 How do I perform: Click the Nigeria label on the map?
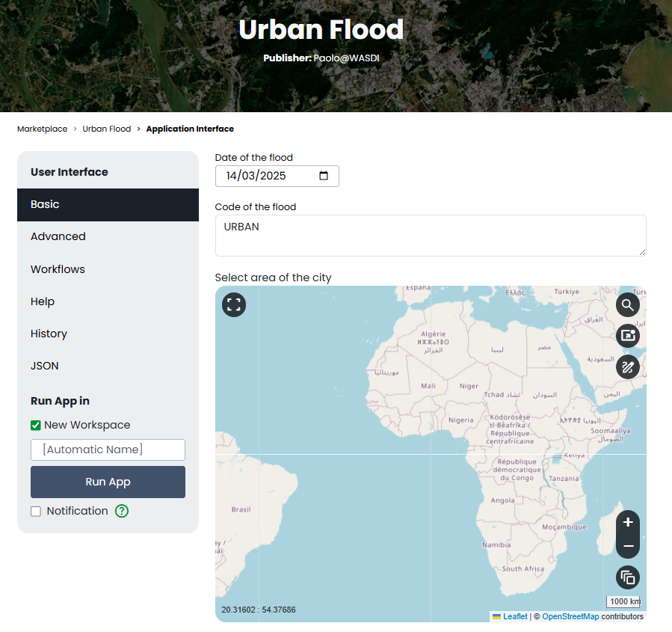click(461, 420)
